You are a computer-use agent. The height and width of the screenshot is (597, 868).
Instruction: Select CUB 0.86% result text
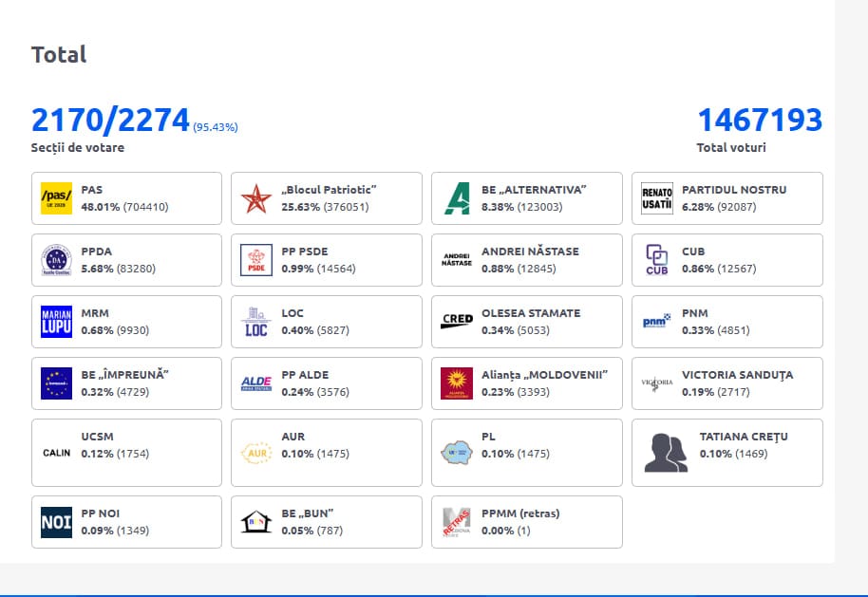719,269
